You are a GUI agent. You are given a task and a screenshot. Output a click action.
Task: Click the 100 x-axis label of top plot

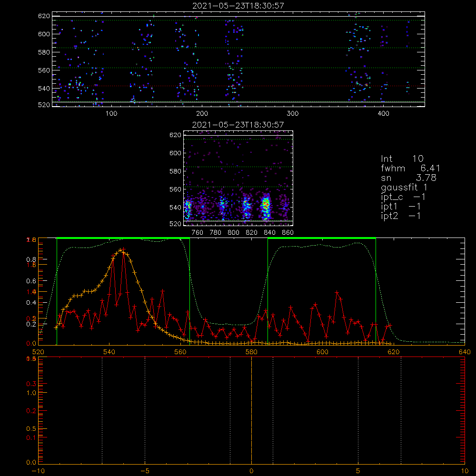[111, 114]
